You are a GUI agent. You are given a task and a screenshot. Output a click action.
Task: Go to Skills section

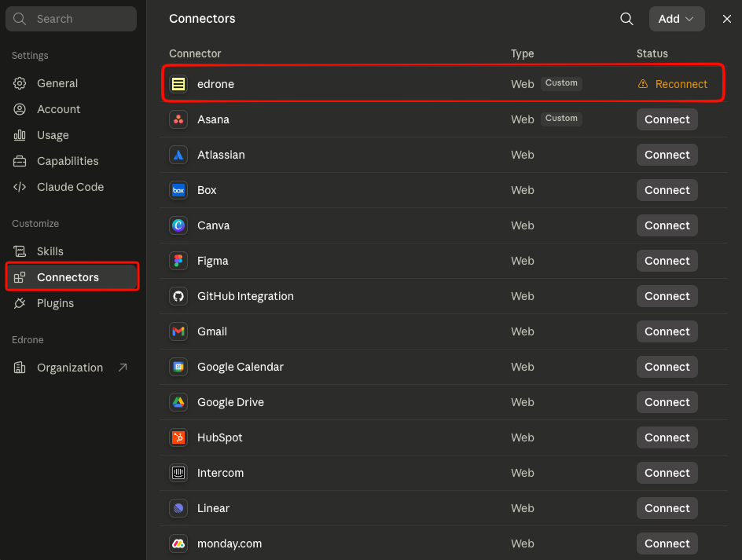point(71,251)
